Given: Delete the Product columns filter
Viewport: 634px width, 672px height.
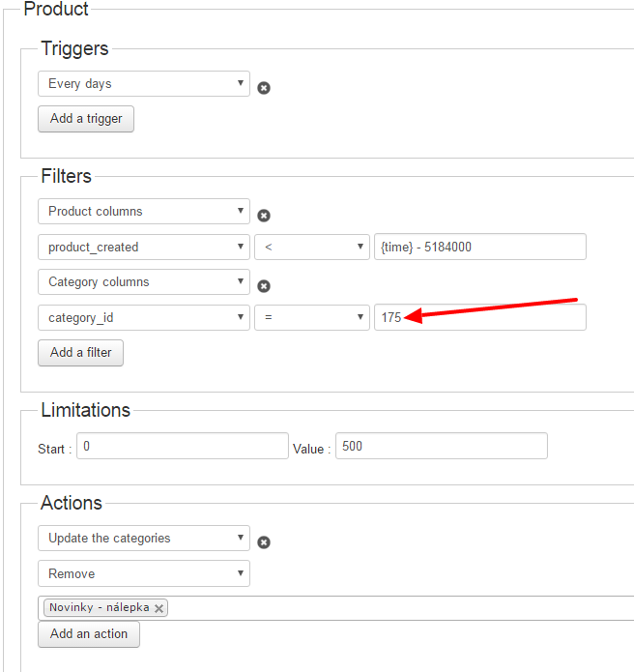Looking at the screenshot, I should point(264,216).
